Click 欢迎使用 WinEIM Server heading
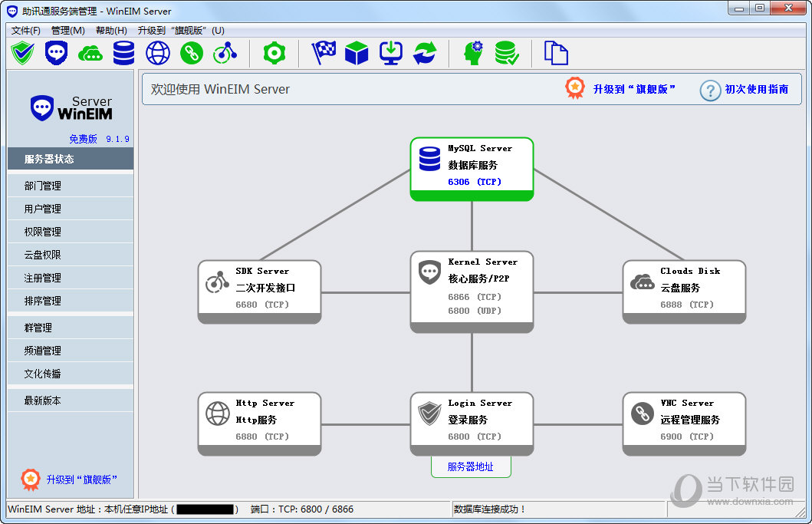The image size is (812, 524). click(x=220, y=89)
